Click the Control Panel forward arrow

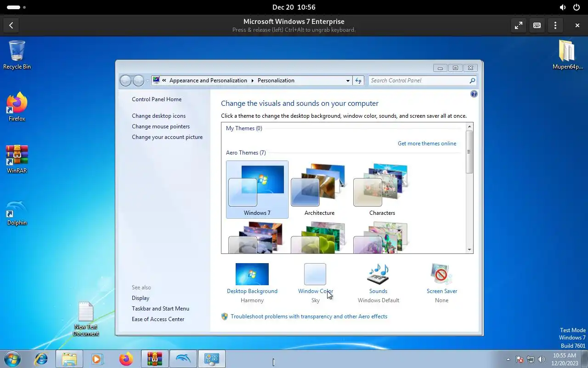[x=138, y=80]
